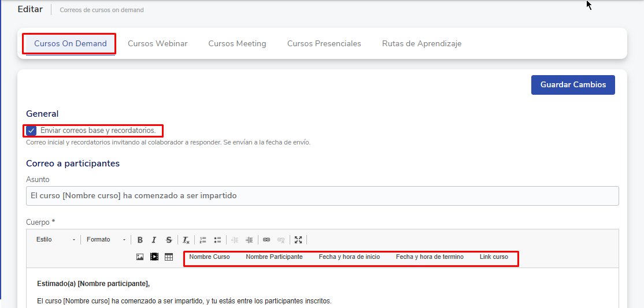The width and height of the screenshot is (644, 308).
Task: Apply strikethrough formatting
Action: tap(169, 240)
